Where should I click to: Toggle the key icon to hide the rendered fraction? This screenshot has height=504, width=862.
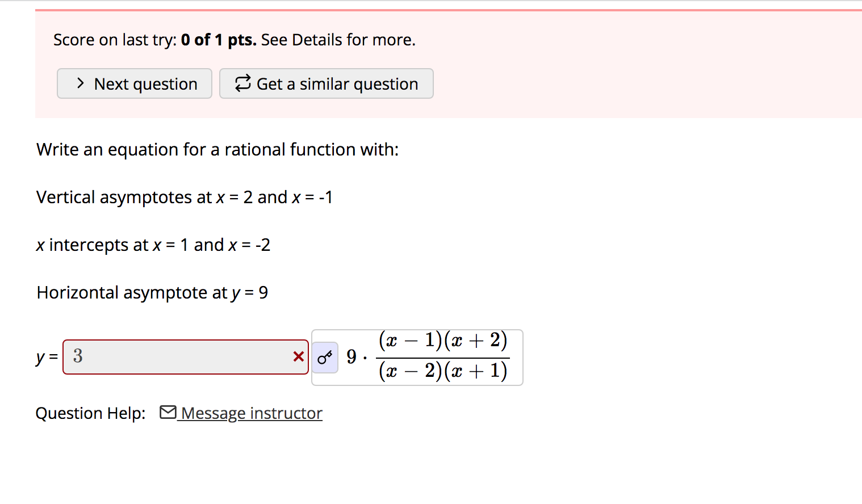click(325, 356)
